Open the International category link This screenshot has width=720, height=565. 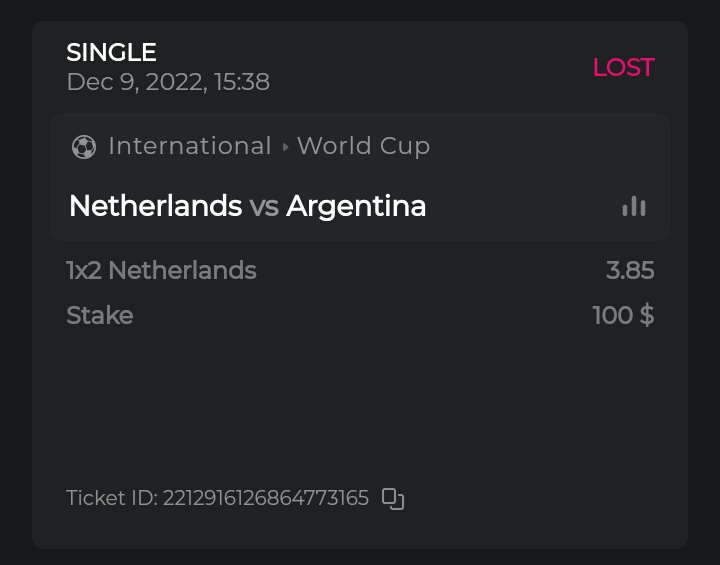(x=190, y=146)
